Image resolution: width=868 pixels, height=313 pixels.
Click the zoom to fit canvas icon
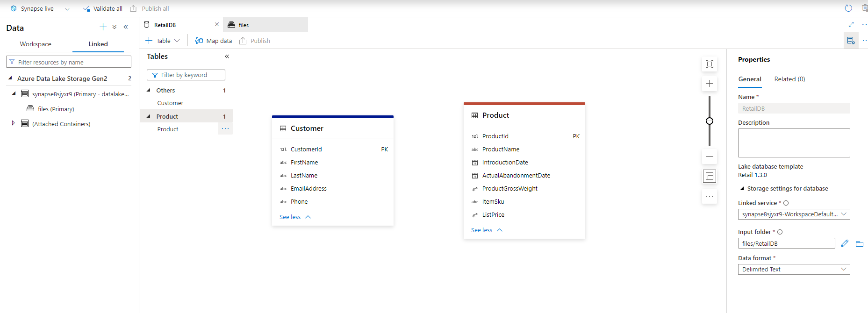click(x=710, y=64)
